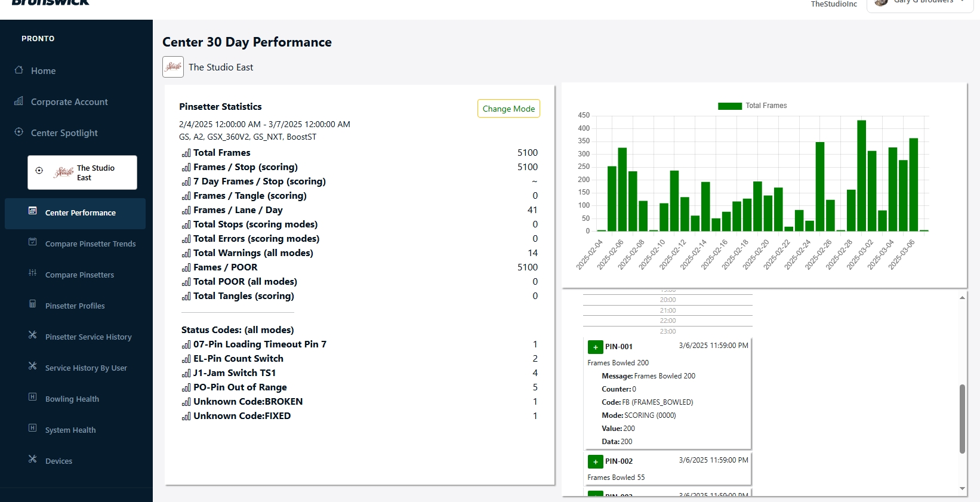980x502 pixels.
Task: Click the chart icon beside Total Warnings
Action: point(186,253)
